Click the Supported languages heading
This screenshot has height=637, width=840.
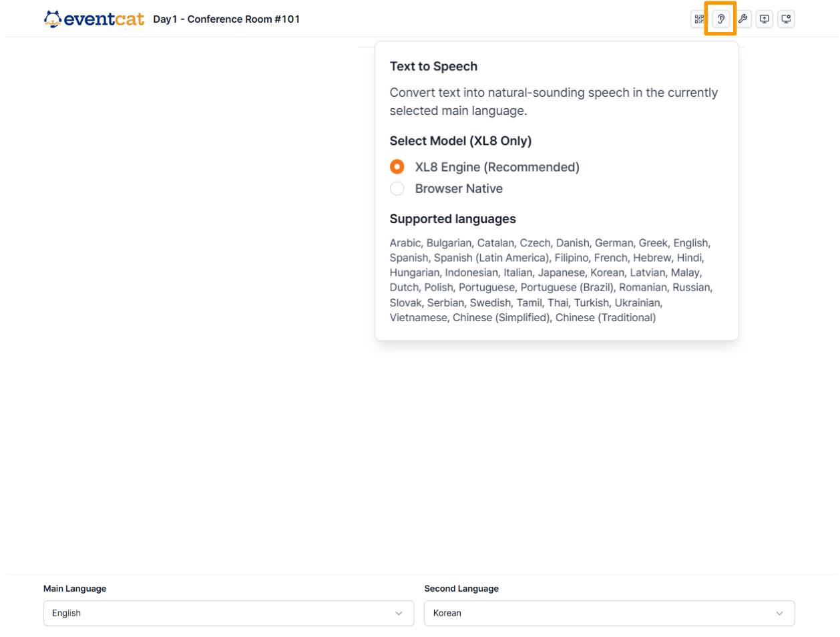click(453, 219)
